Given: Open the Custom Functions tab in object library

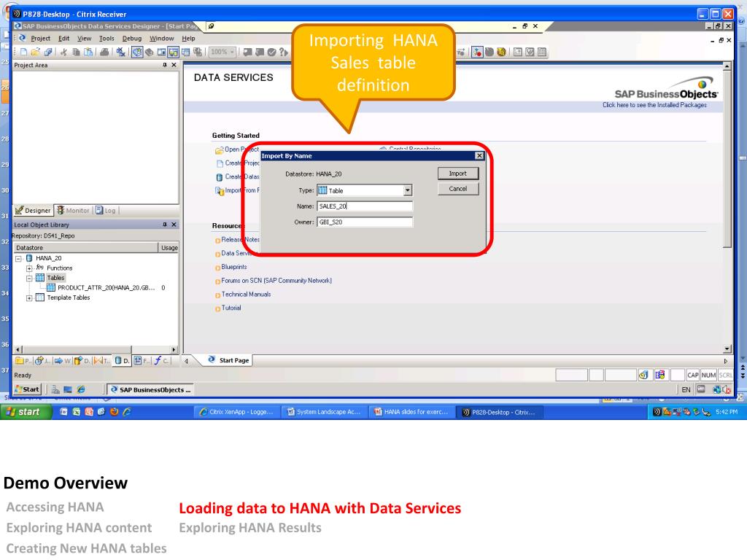Looking at the screenshot, I should point(161,360).
